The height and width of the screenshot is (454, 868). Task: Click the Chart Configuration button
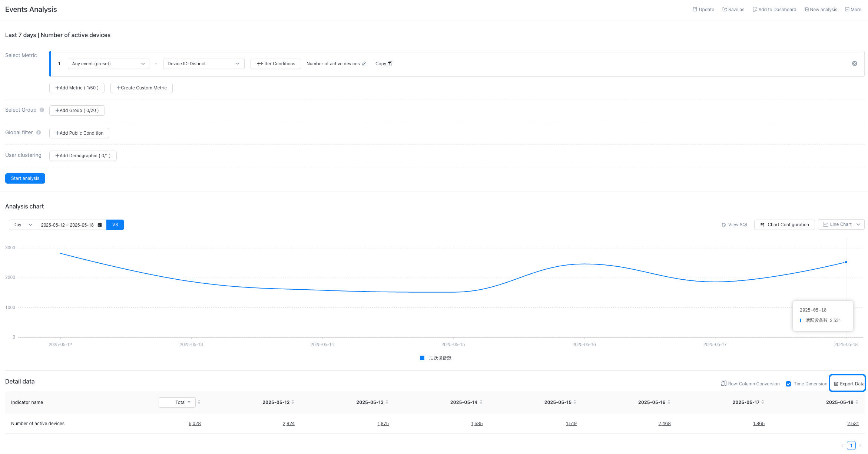(x=784, y=225)
